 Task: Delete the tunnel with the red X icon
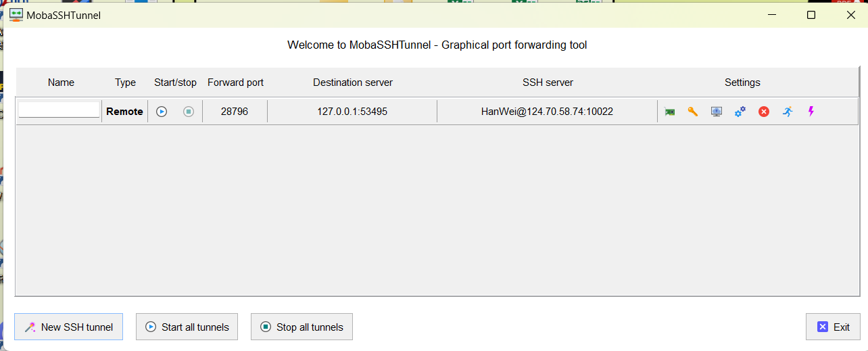[764, 112]
